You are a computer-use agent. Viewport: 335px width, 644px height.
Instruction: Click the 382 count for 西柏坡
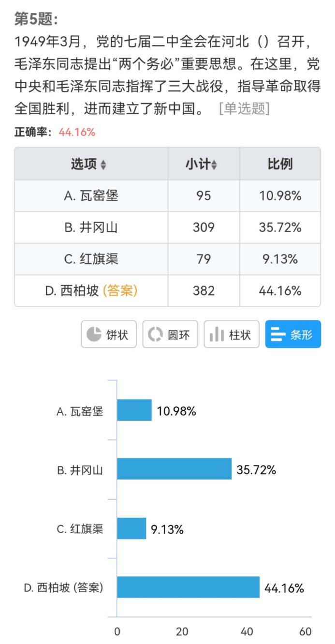point(204,291)
